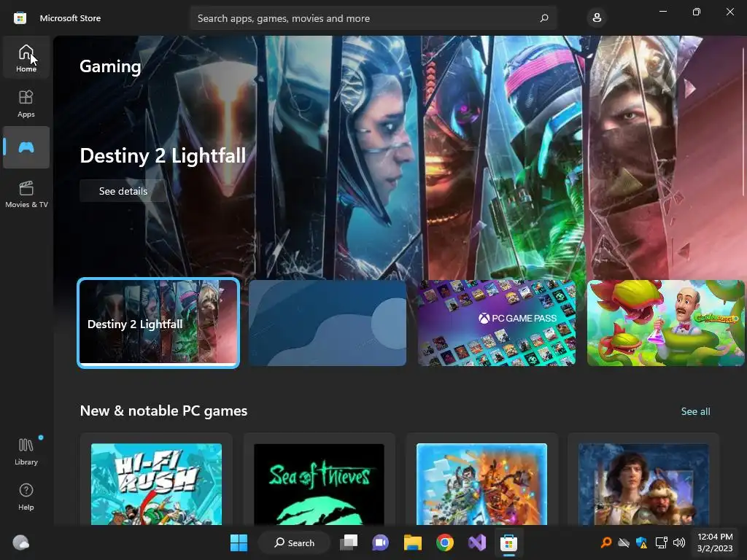Click the search magnifier icon in search box
Image resolution: width=747 pixels, height=560 pixels.
(543, 18)
